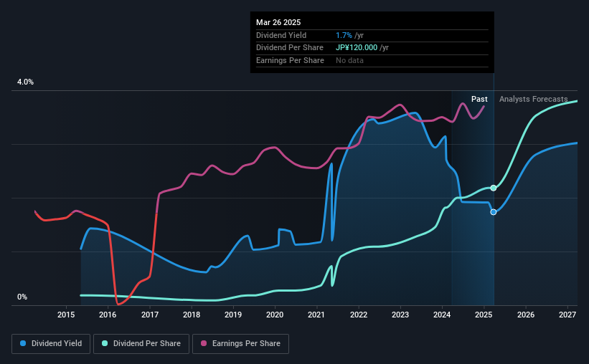Click the Mar 26 2025 tooltip date
The width and height of the screenshot is (589, 364).
[x=278, y=22]
